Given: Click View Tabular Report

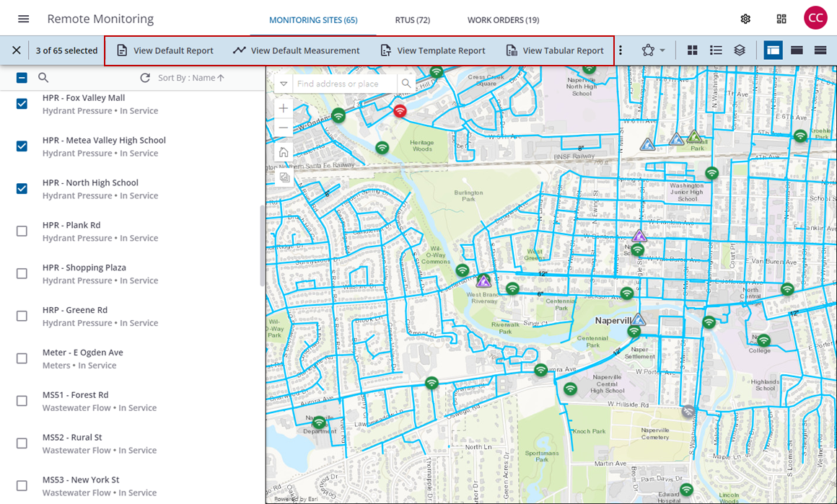Looking at the screenshot, I should click(555, 50).
